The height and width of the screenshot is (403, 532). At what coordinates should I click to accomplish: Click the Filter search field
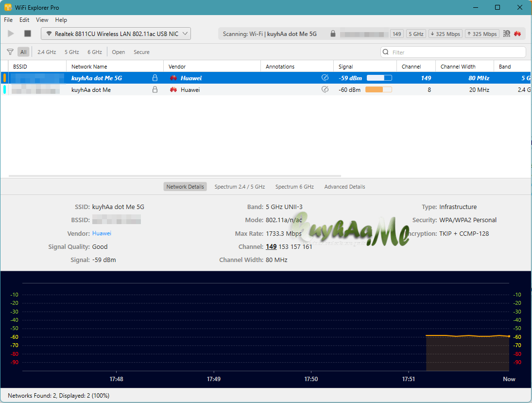pyautogui.click(x=453, y=52)
